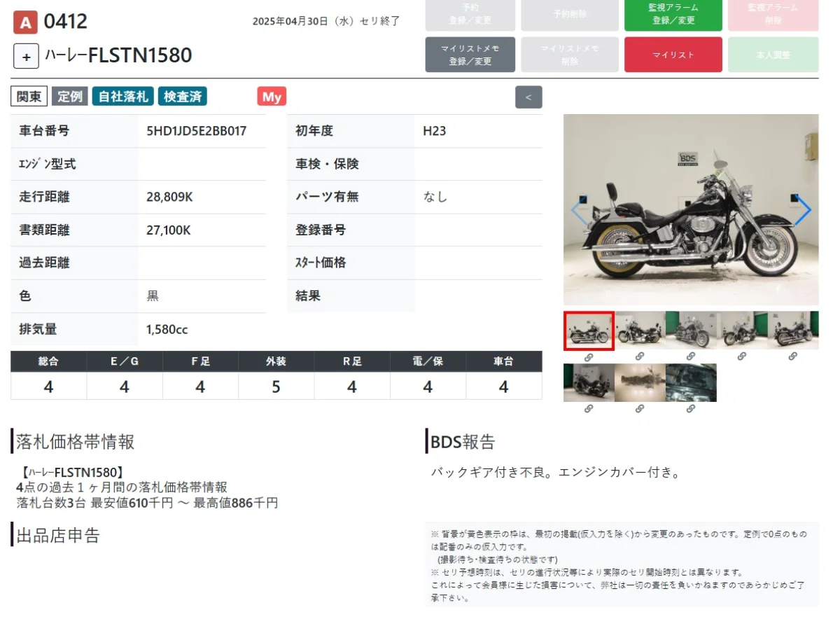Image resolution: width=840 pixels, height=640 pixels.
Task: Show previous photo with left arrow
Action: [x=578, y=210]
